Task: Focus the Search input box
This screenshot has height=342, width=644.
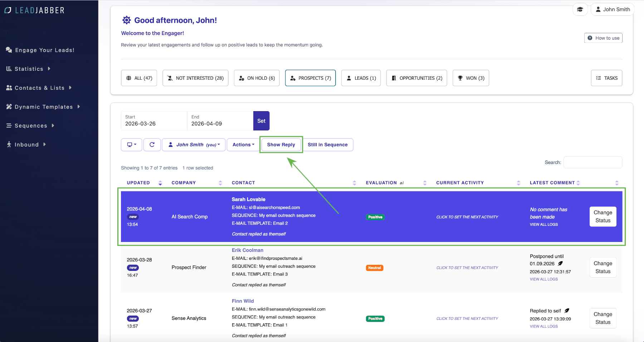Action: click(x=593, y=162)
